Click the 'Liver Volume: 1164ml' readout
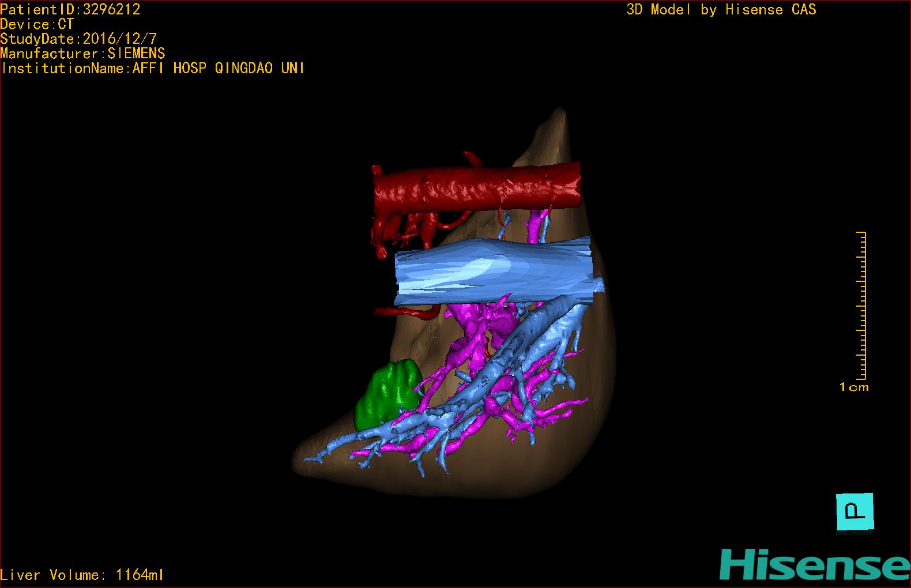Viewport: 911px width, 588px height. pos(82,575)
